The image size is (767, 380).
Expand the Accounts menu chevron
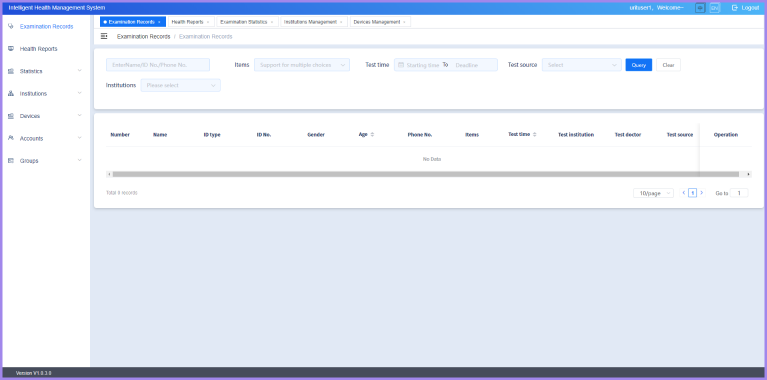tap(79, 138)
